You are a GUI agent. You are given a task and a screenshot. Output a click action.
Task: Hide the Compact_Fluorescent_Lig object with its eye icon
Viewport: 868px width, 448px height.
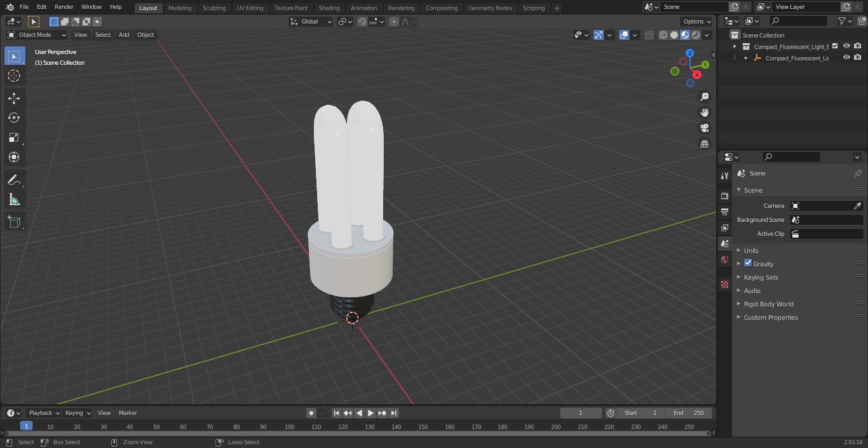point(846,58)
